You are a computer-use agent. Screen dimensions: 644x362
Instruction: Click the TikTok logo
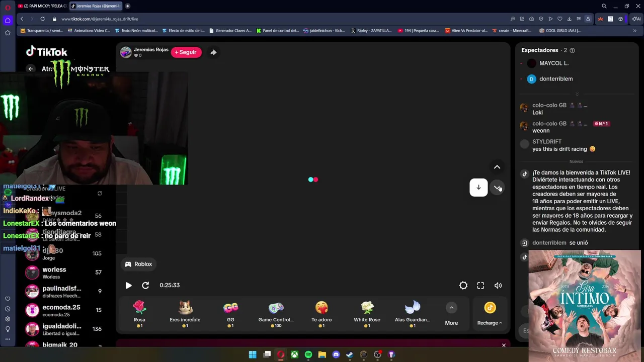click(x=47, y=52)
